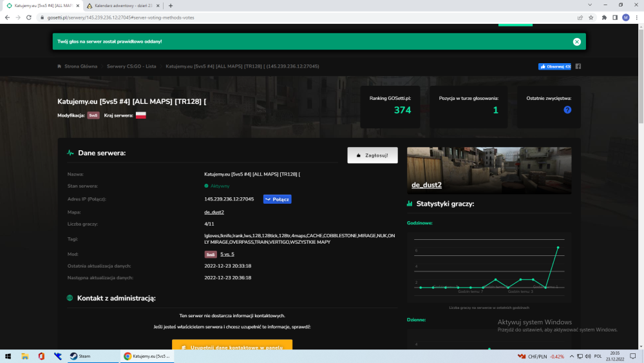Bookmark this page with the star icon
Screen dimensions: 644x363
pyautogui.click(x=591, y=17)
